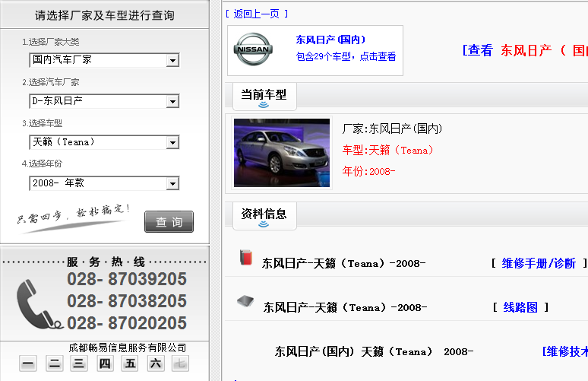Click phone number 028- 87020205
Screen dimensions: 588x381
pyautogui.click(x=127, y=323)
